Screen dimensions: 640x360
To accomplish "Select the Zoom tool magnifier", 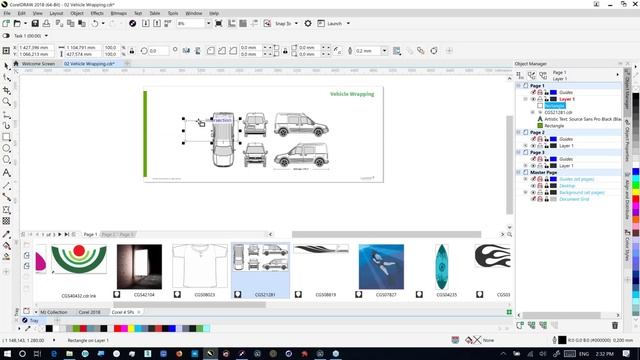I will (6, 102).
